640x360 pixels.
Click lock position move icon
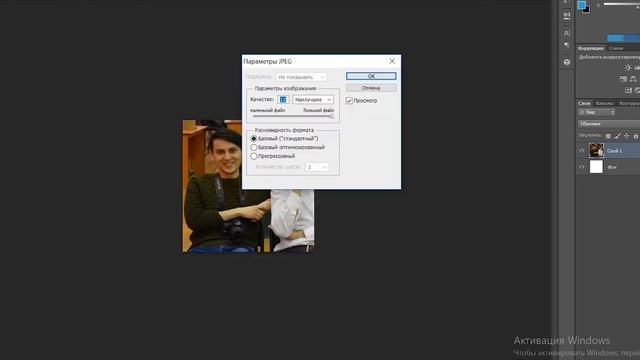coord(627,136)
